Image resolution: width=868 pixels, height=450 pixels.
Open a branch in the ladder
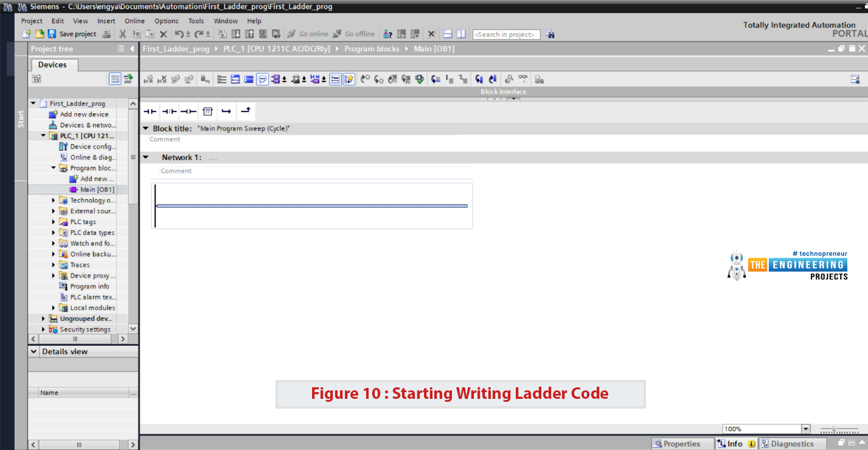pos(226,111)
